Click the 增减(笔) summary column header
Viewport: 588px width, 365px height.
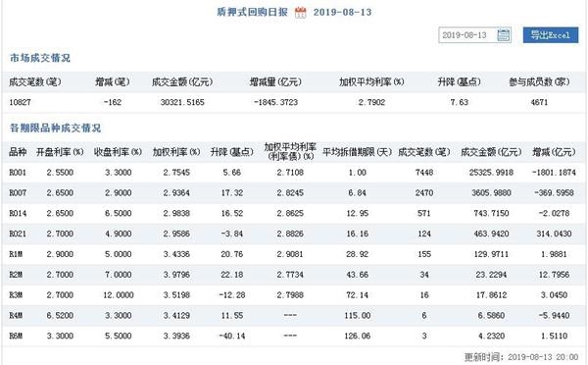pos(112,81)
